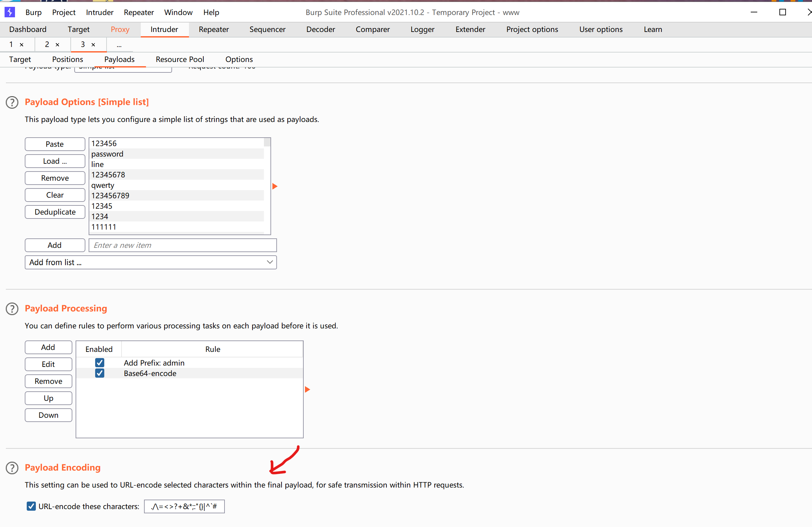
Task: Open help for Payload Processing section
Action: pos(12,309)
